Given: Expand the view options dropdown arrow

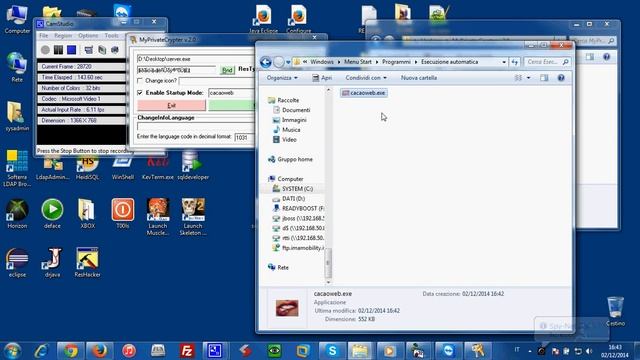Looking at the screenshot, I should point(528,78).
